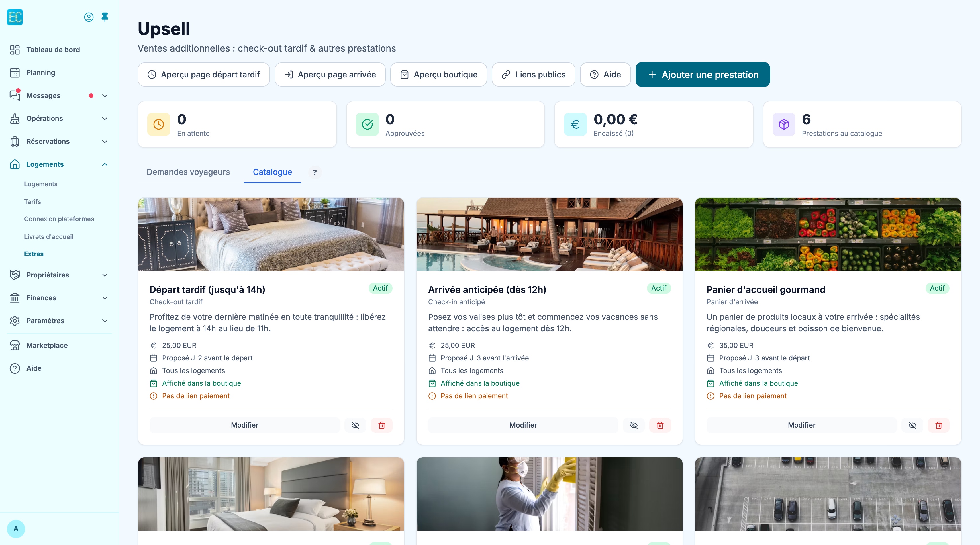Click the En attente clock icon
Viewport: 980px width, 545px height.
[x=159, y=124]
